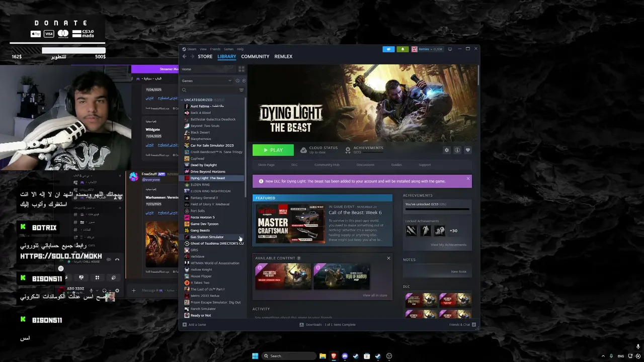Open the Games menu

click(228, 49)
